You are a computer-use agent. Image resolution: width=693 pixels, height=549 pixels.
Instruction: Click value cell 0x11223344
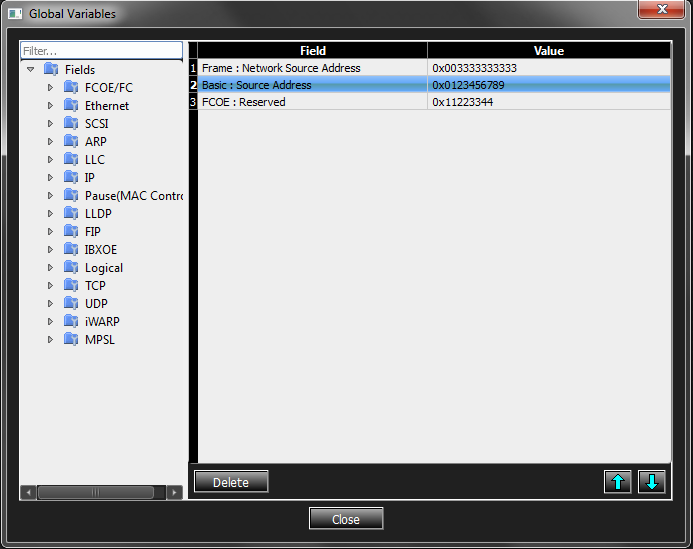pyautogui.click(x=549, y=102)
